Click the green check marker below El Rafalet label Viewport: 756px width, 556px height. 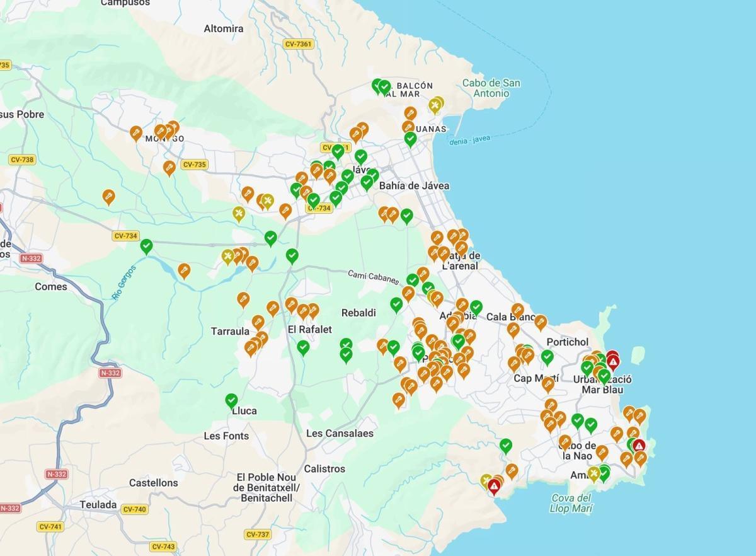click(x=303, y=348)
